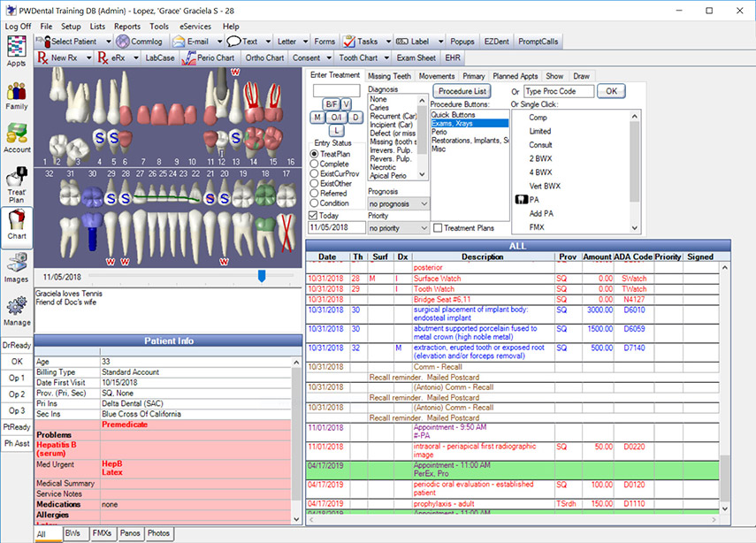Expand the E-mail dropdown arrow
Image resolution: width=756 pixels, height=543 pixels.
219,42
